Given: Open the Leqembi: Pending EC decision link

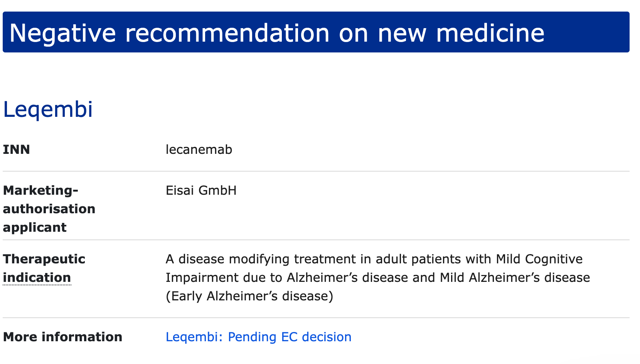Looking at the screenshot, I should tap(258, 337).
